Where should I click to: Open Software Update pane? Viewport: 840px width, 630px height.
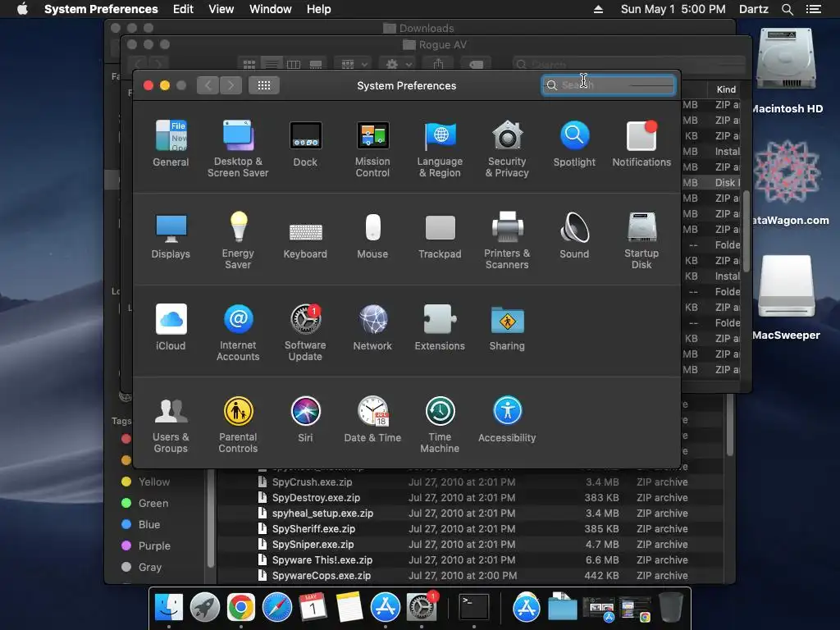point(305,332)
